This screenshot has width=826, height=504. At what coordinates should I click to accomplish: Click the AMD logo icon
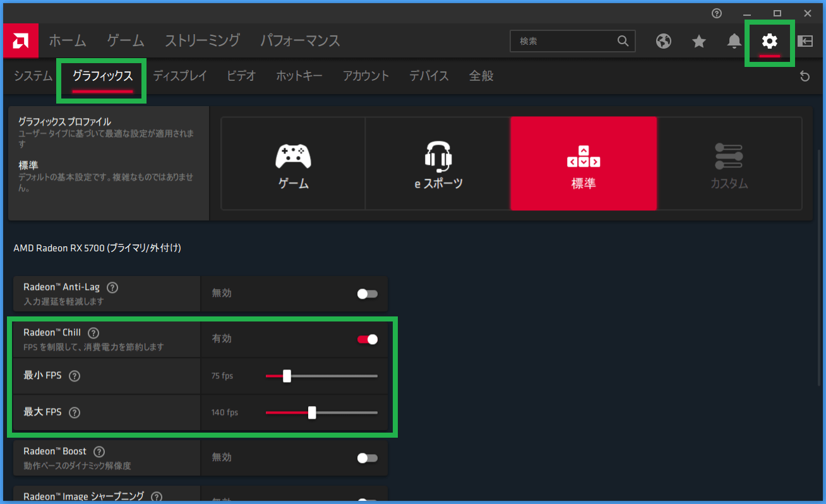click(21, 41)
